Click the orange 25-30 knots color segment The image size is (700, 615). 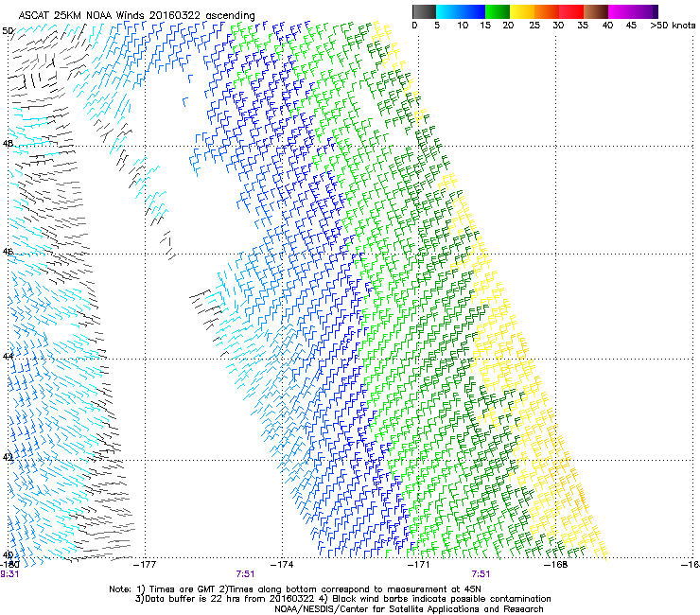tap(547, 11)
